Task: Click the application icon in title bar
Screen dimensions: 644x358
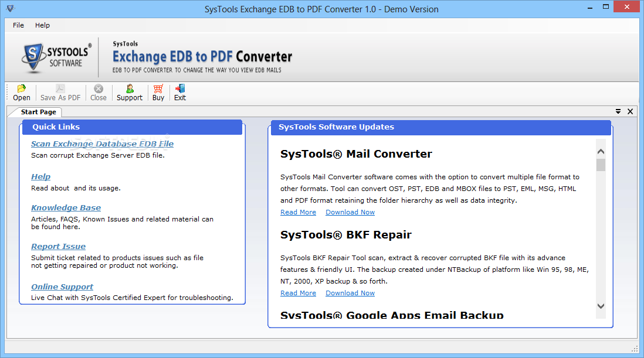Action: tap(10, 9)
